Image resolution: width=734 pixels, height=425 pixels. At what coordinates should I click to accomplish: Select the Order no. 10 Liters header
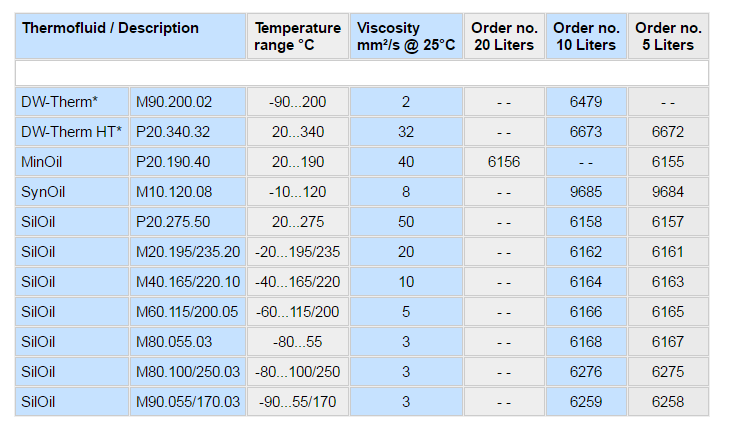[586, 36]
